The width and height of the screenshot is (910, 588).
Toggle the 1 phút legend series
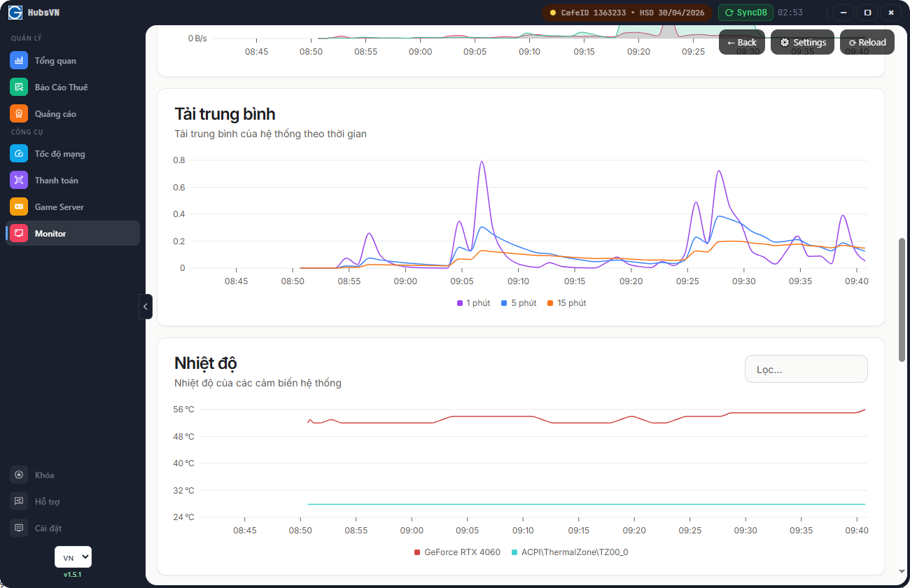[x=473, y=303]
